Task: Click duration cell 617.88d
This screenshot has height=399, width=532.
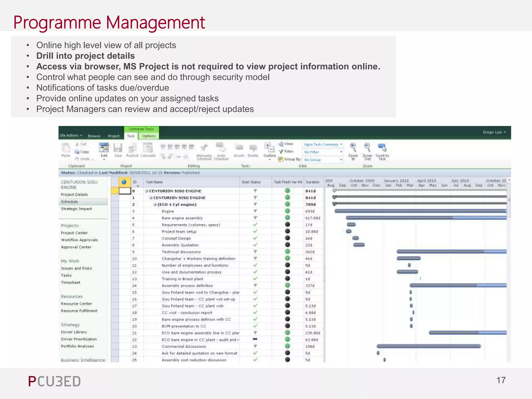Action: (313, 218)
